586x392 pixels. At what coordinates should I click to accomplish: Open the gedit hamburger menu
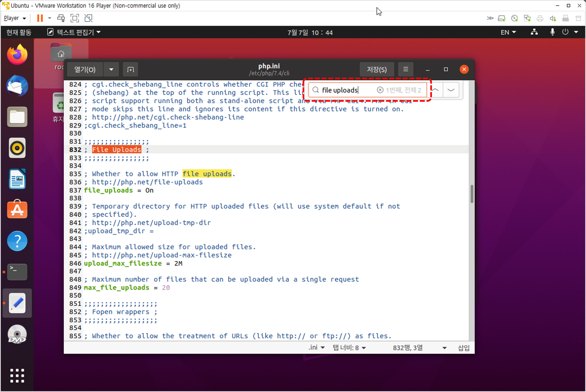click(406, 69)
